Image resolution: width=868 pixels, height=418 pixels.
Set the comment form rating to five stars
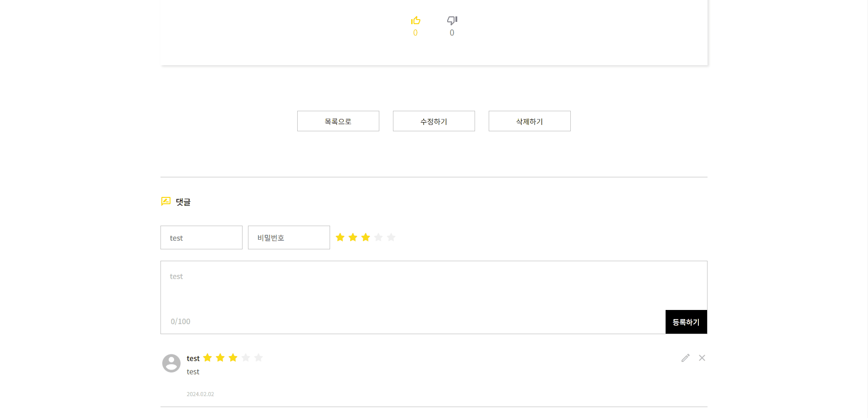pyautogui.click(x=391, y=237)
